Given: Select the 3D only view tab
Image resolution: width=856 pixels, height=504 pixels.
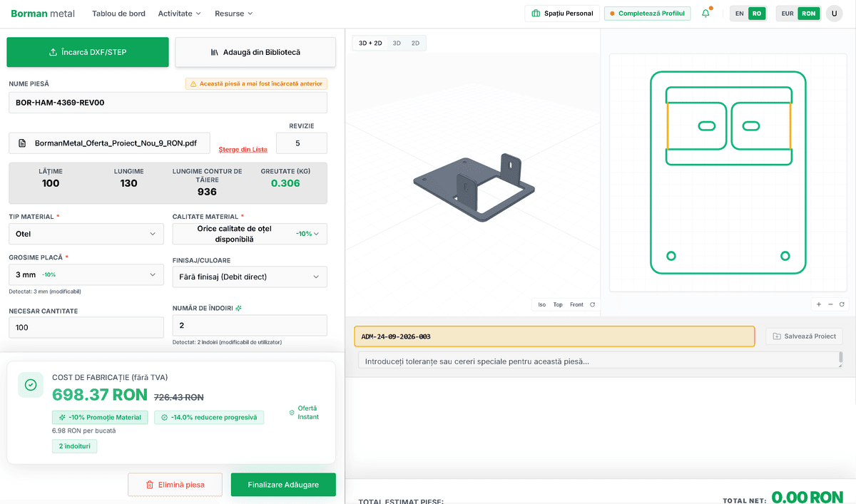Looking at the screenshot, I should pos(397,43).
